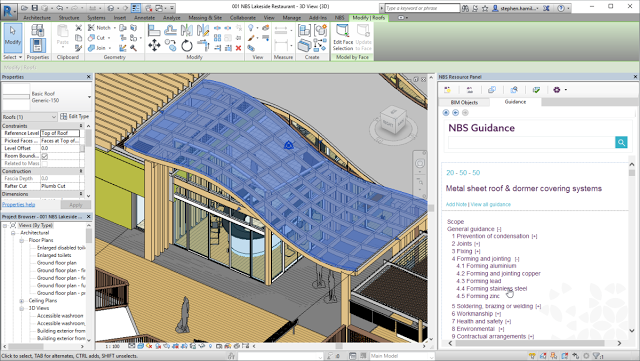This screenshot has width=640, height=361.
Task: Open the NBS ribbon tab
Action: [339, 18]
